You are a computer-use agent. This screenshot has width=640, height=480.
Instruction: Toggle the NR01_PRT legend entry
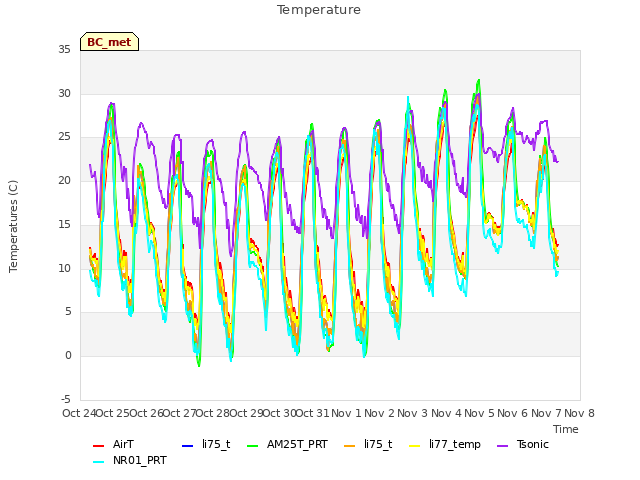point(130,460)
